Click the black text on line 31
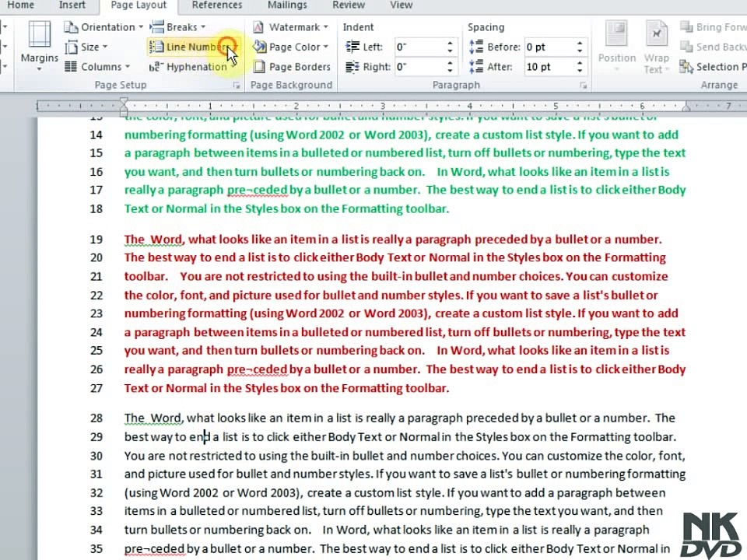This screenshot has height=560, width=747. [x=405, y=474]
